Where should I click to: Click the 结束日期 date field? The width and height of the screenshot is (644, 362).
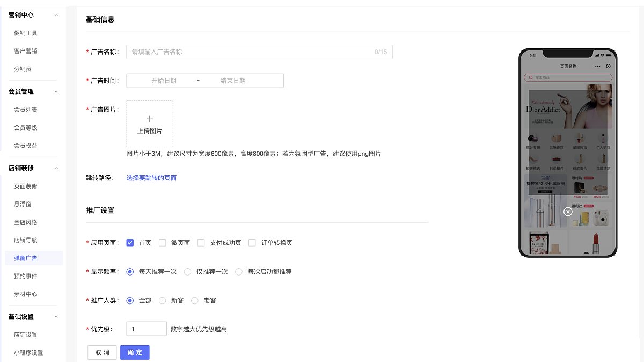pos(233,81)
